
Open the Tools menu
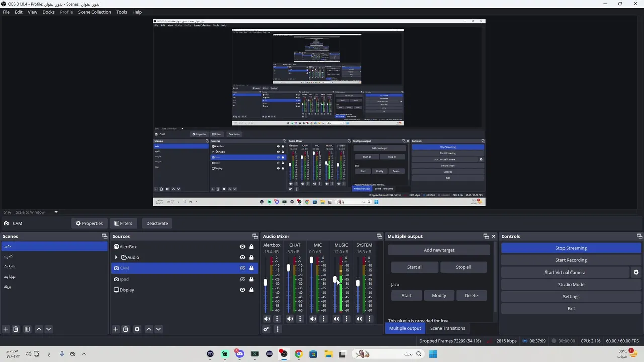tap(122, 12)
